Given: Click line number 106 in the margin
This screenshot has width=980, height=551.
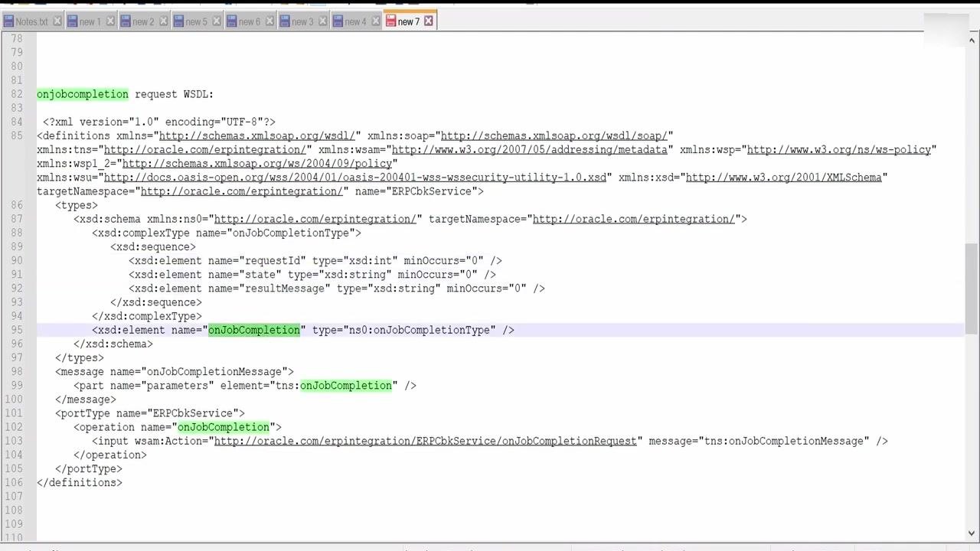Looking at the screenshot, I should point(14,483).
